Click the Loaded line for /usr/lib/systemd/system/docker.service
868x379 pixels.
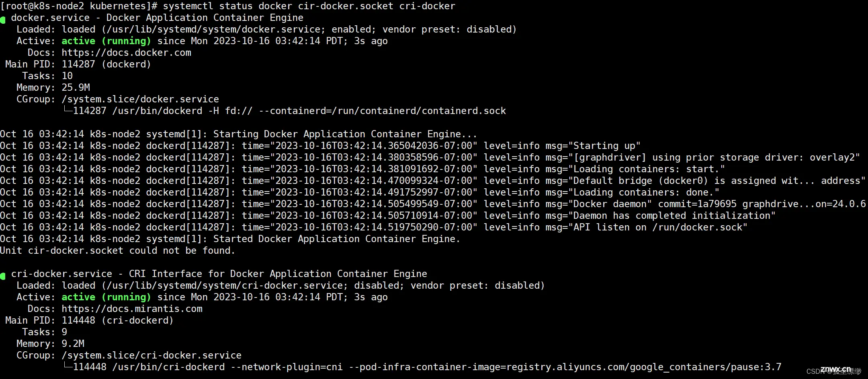click(x=266, y=29)
